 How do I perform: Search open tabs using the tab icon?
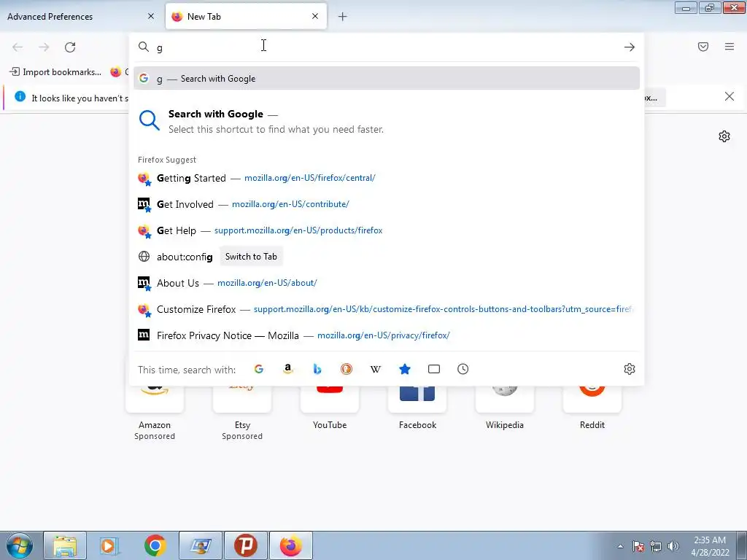click(434, 369)
